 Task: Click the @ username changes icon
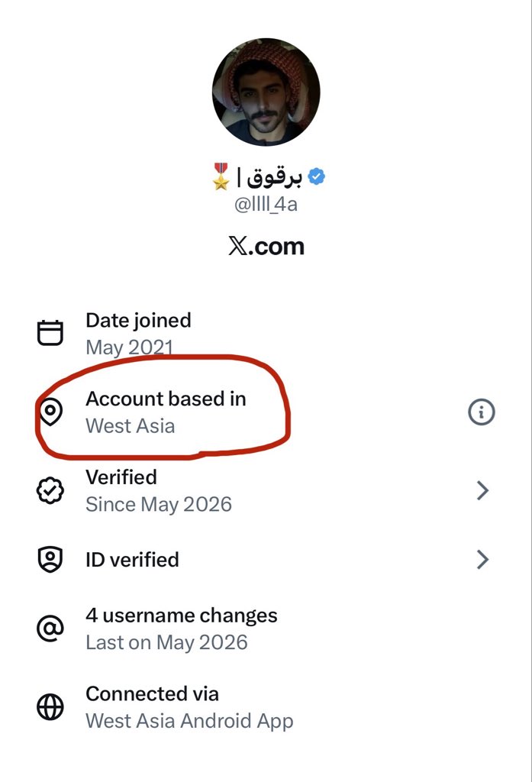click(x=50, y=629)
